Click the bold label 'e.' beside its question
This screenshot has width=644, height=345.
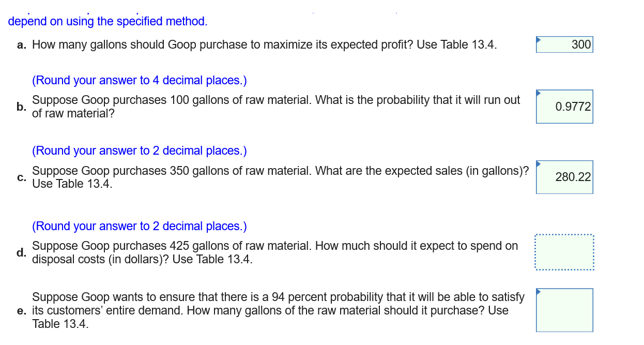21,311
